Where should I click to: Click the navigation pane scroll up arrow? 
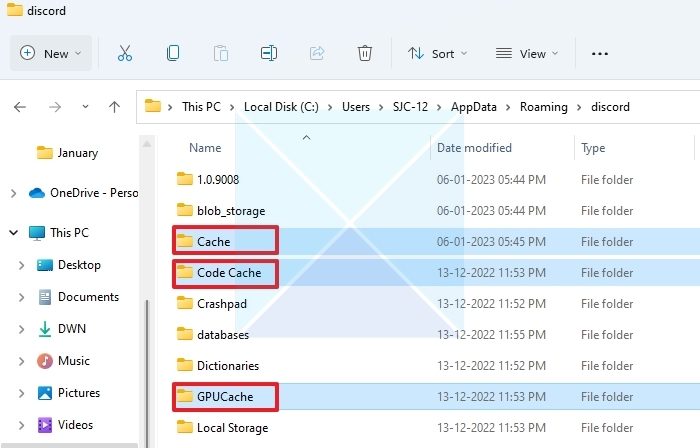[147, 144]
